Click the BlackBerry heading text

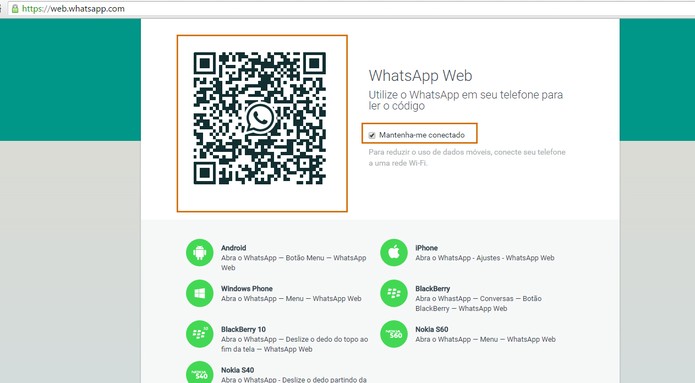coord(433,289)
